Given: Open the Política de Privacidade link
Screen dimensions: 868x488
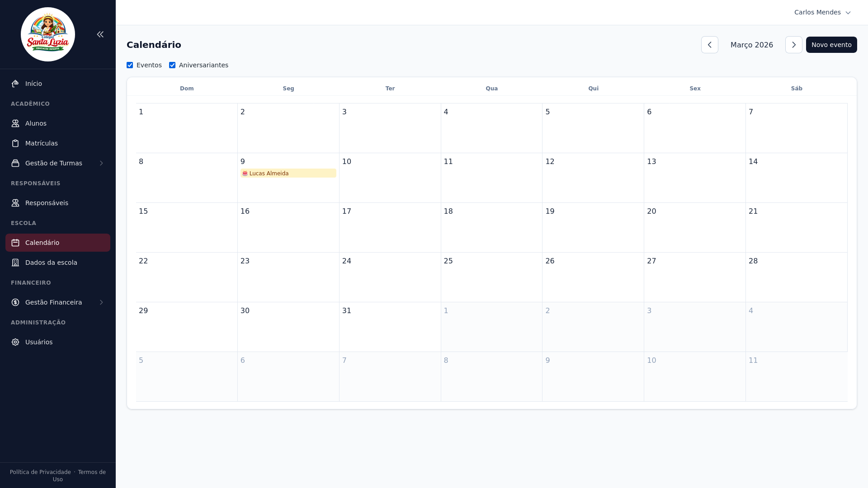Looking at the screenshot, I should (40, 472).
